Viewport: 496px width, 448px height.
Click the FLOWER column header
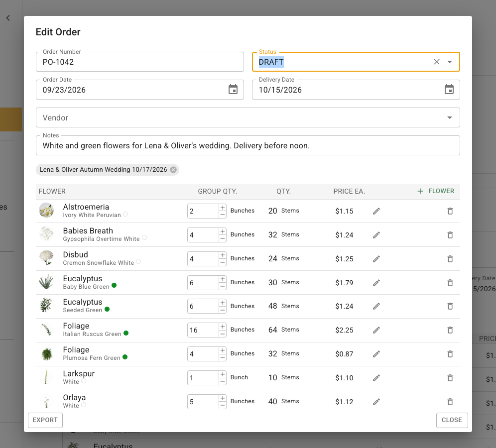click(x=52, y=191)
